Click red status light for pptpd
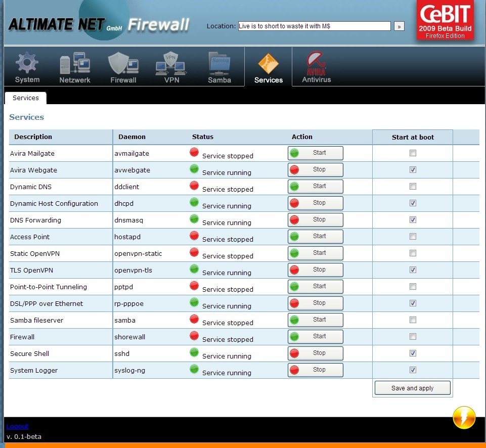The width and height of the screenshot is (486, 448). point(194,286)
